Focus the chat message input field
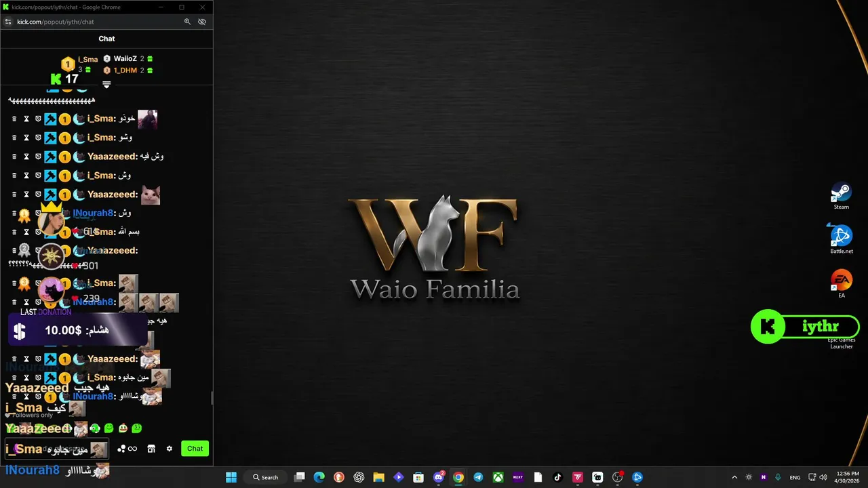The height and width of the screenshot is (488, 868). tap(58, 449)
